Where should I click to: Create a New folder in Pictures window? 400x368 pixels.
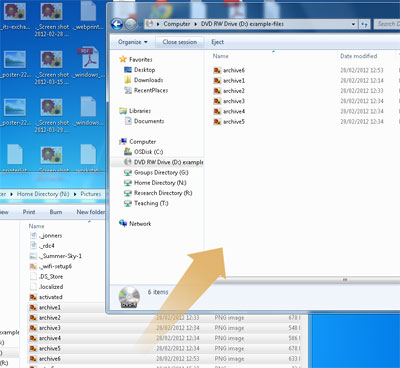(x=91, y=212)
